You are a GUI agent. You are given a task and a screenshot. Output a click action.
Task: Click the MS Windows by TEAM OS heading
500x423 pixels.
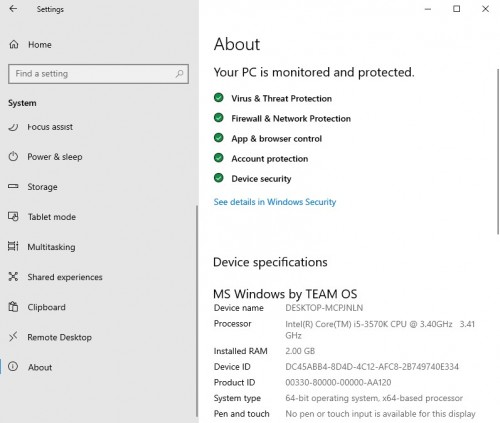(285, 294)
